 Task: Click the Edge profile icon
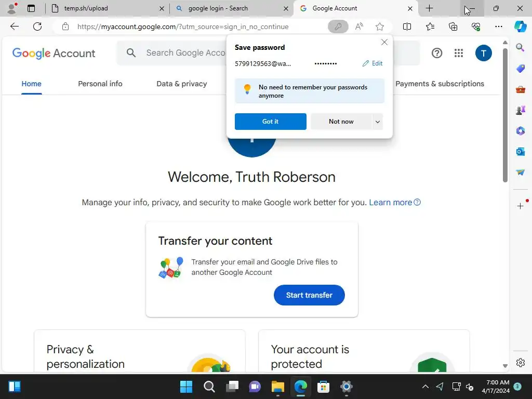(x=12, y=8)
